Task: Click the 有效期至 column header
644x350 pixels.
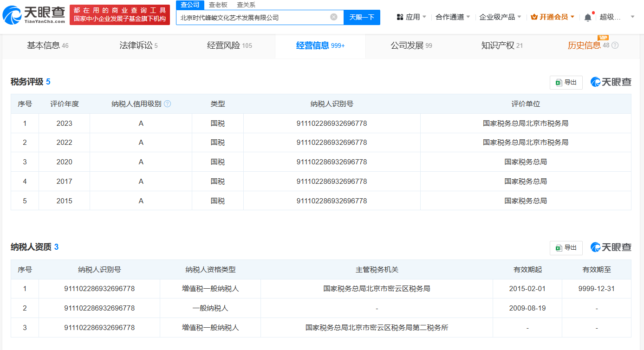Action: [597, 269]
